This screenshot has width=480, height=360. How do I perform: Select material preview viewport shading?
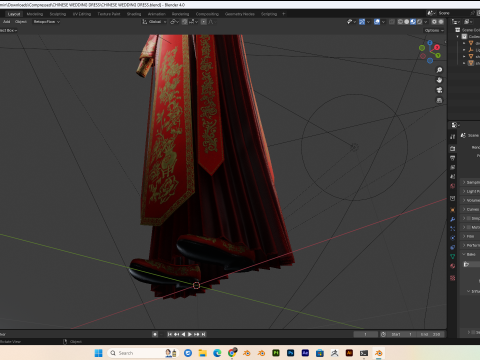[x=413, y=22]
